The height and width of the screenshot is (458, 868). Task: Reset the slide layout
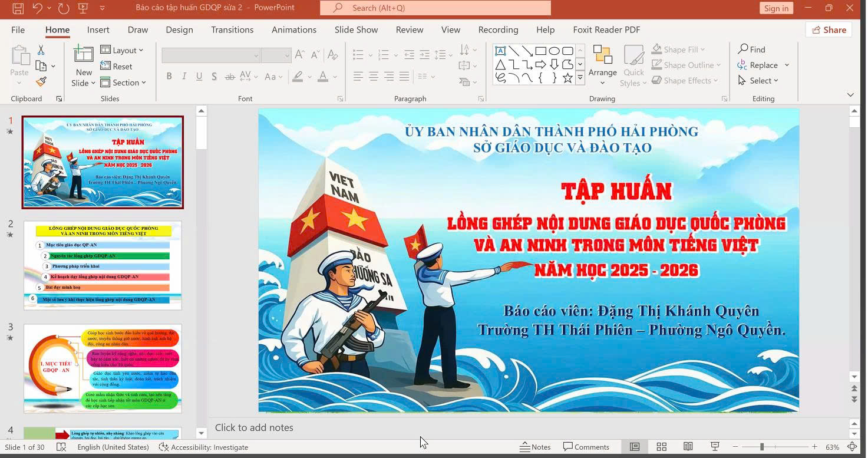[116, 66]
